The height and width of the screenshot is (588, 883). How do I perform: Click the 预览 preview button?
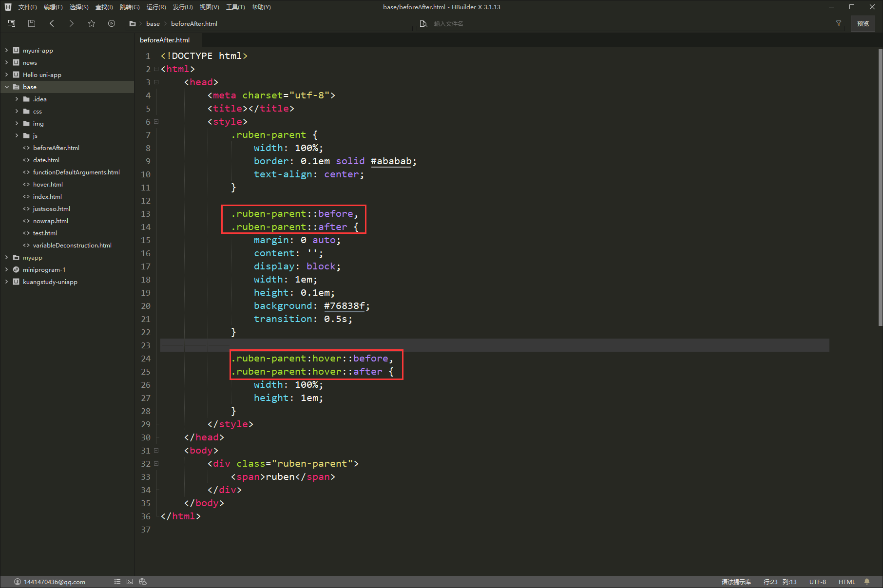863,23
